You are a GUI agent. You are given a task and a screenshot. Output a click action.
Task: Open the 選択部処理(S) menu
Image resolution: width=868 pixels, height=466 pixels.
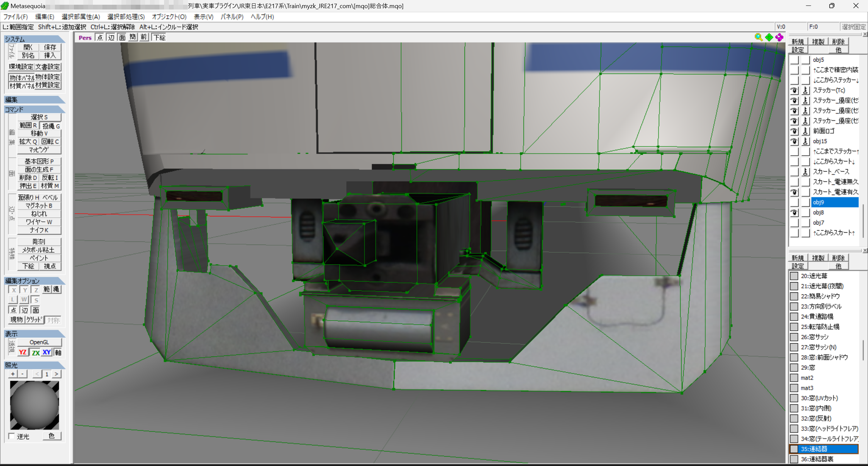pos(126,17)
